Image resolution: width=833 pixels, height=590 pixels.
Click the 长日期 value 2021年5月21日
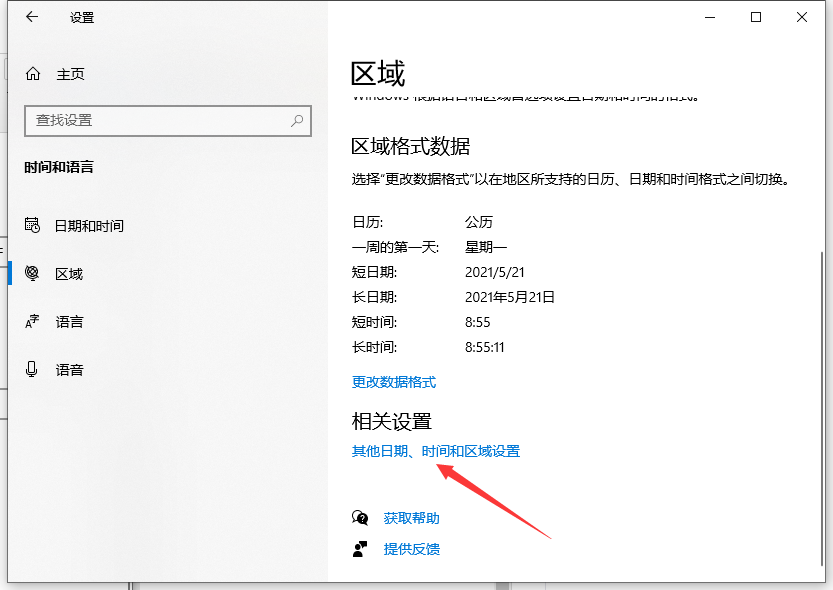509,297
